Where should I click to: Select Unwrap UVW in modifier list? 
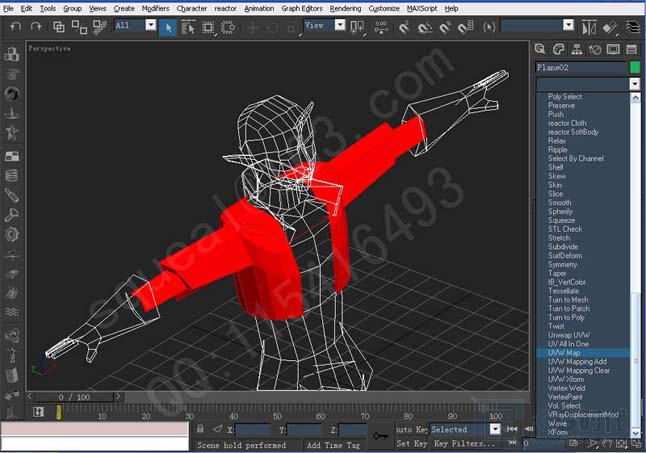(x=569, y=335)
